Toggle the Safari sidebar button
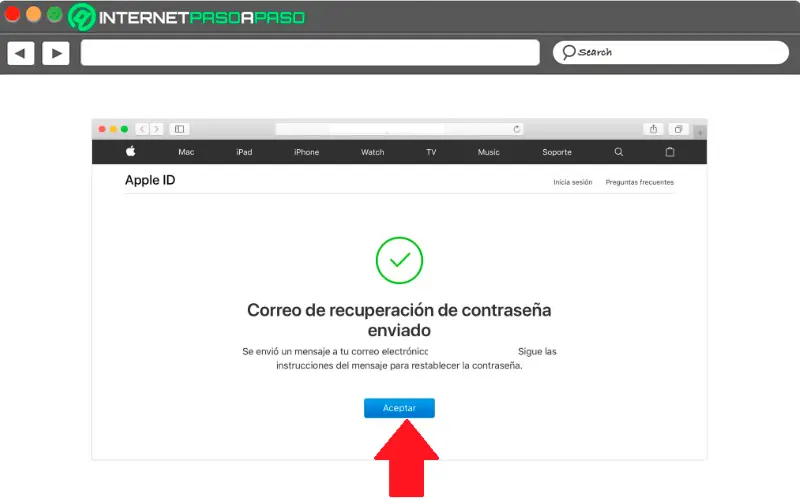800x500 pixels. pyautogui.click(x=180, y=129)
